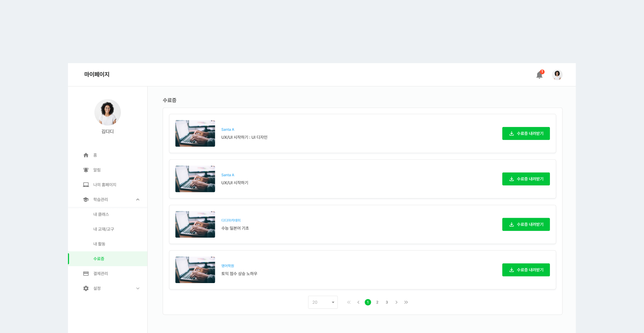Click the laptop icon for 나의 홈페이지
Viewport: 644px width, 333px height.
(86, 185)
